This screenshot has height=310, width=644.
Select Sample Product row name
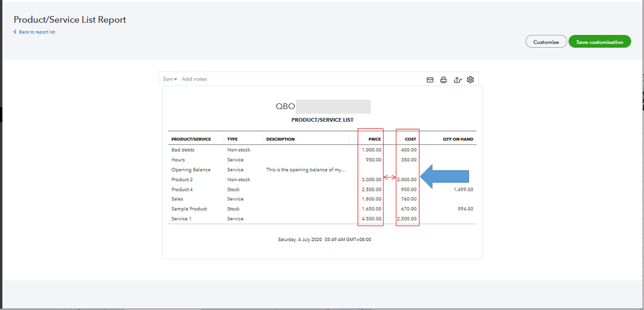[190, 209]
